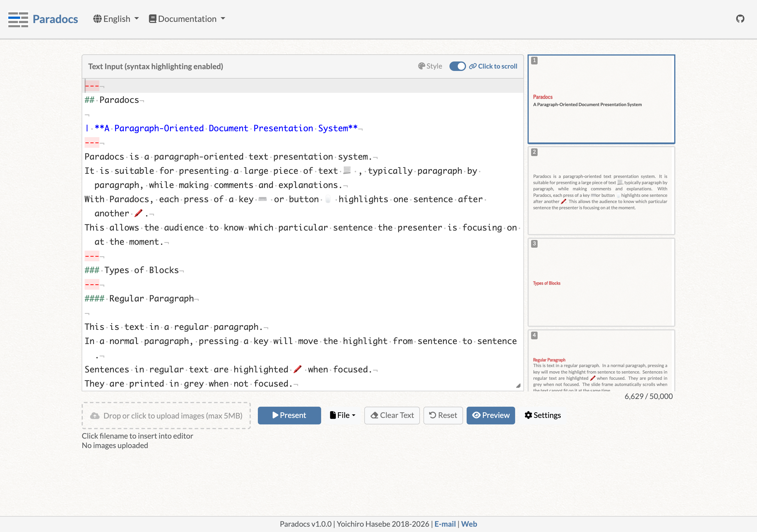Click the Settings gear icon
Screen dimensions: 757x532
[528, 415]
